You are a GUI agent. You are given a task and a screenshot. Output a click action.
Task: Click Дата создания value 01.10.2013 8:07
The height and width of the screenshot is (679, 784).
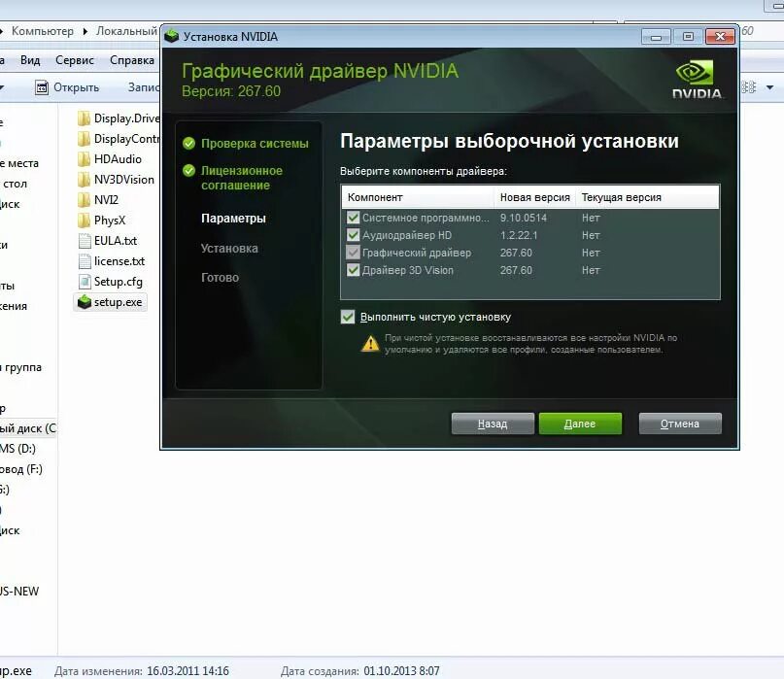coord(401,671)
